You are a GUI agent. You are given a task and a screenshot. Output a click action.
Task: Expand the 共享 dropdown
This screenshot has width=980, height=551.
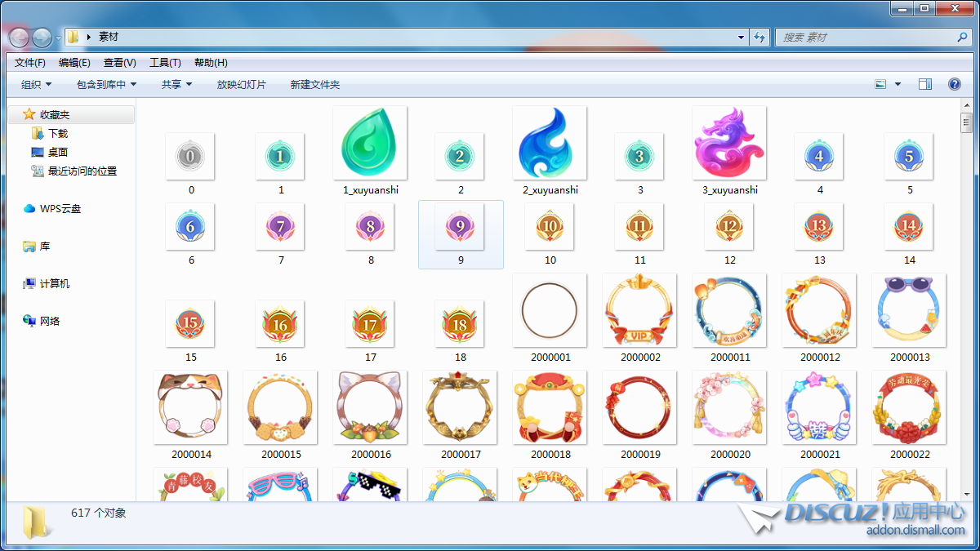[x=176, y=84]
